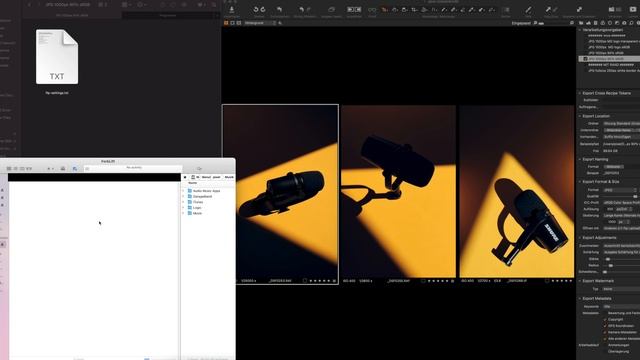Toggle color tag box under first thumbnail
The height and width of the screenshot is (360, 640).
coord(305,281)
